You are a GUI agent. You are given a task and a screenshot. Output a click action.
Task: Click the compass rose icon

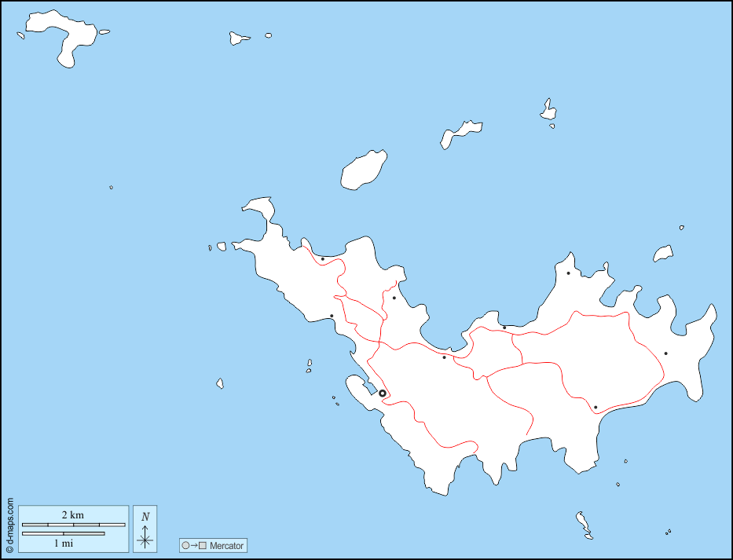click(x=145, y=540)
